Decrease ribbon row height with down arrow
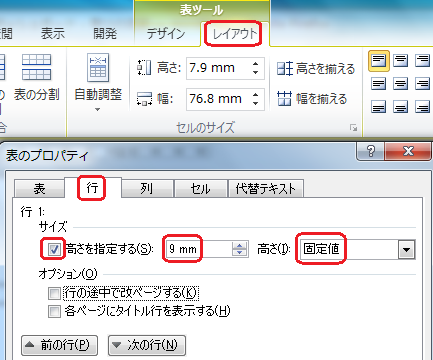The height and width of the screenshot is (360, 433). tap(255, 72)
